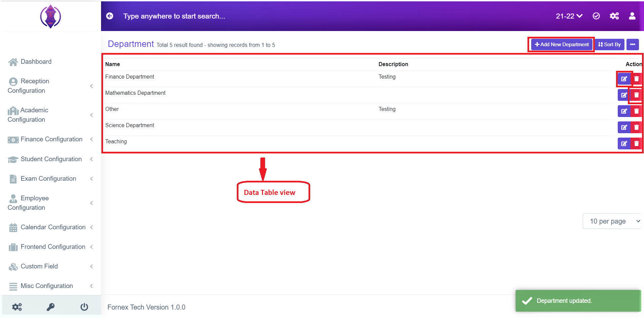
Task: Click the Sort By button
Action: click(x=609, y=45)
